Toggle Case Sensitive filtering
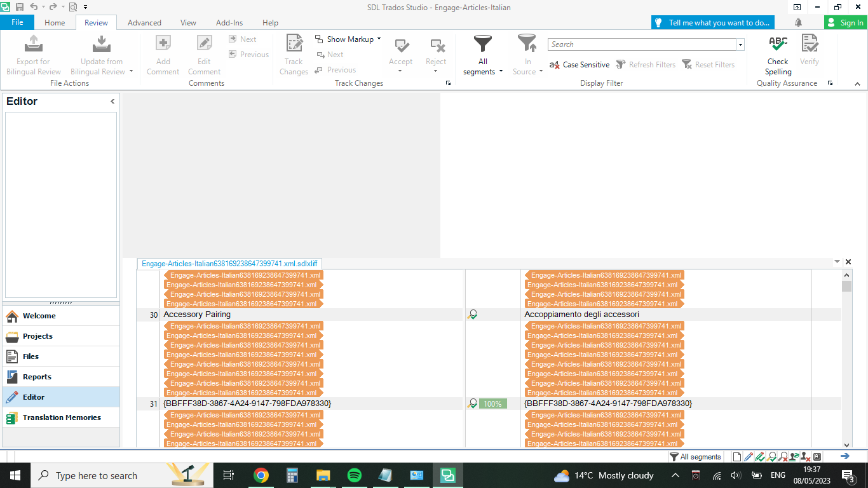 click(x=580, y=65)
